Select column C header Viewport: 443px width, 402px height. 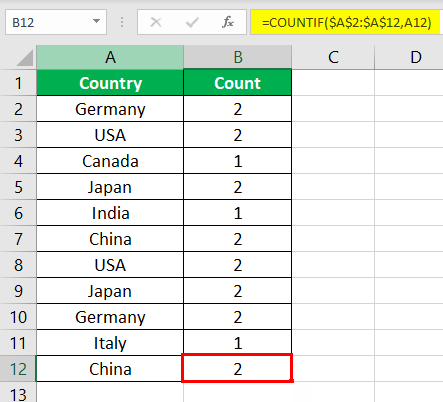(333, 57)
